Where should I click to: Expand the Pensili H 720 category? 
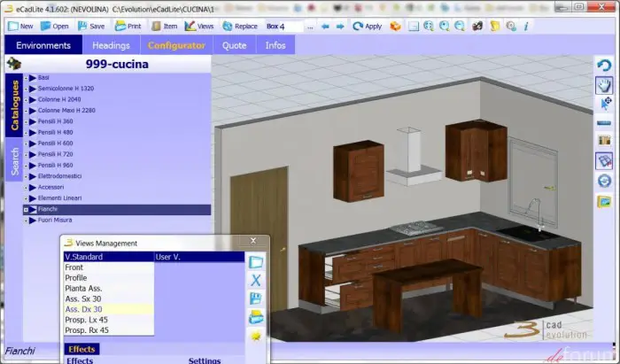[27, 154]
